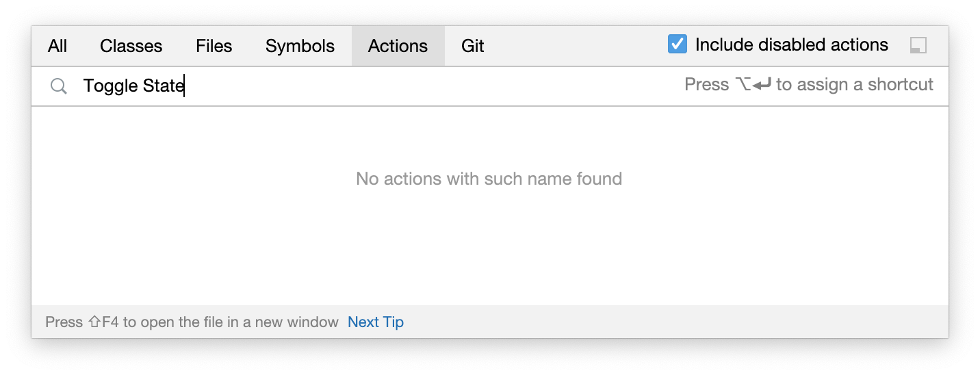The height and width of the screenshot is (375, 980).
Task: Click the magnifying glass search icon
Action: pyautogui.click(x=59, y=86)
